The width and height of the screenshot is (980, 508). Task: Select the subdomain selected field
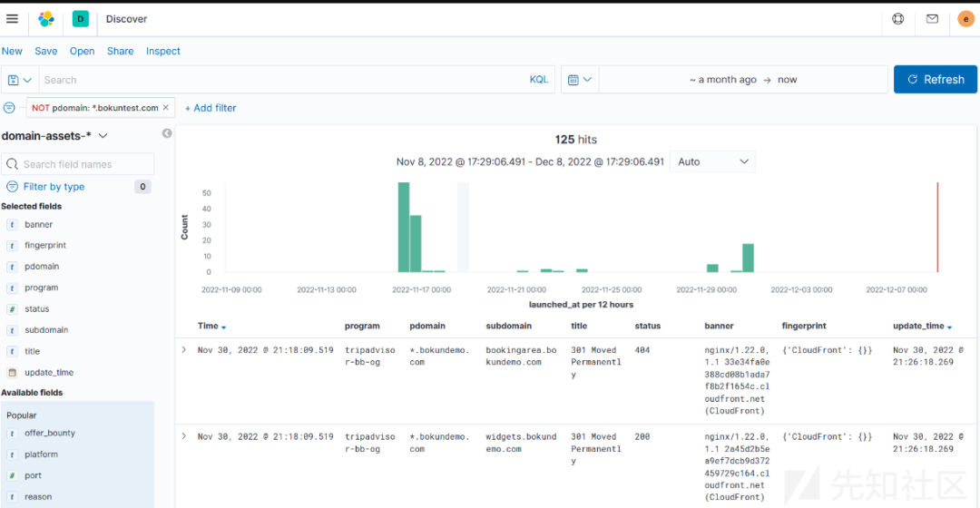tap(46, 330)
